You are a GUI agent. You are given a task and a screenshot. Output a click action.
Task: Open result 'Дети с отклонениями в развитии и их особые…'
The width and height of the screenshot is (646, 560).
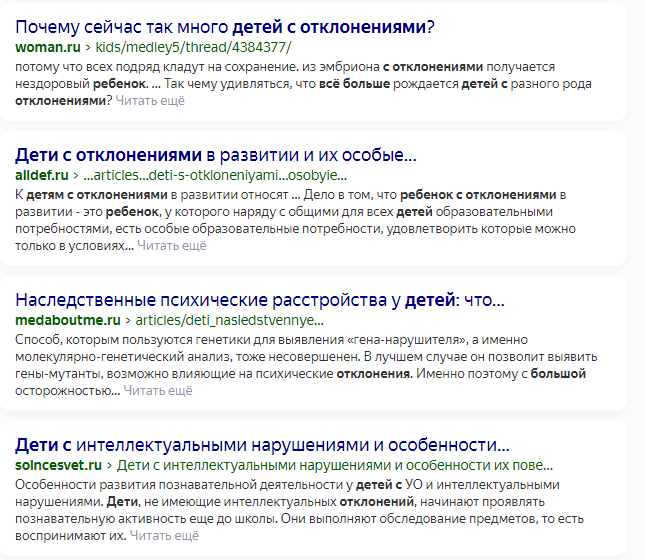(x=216, y=155)
